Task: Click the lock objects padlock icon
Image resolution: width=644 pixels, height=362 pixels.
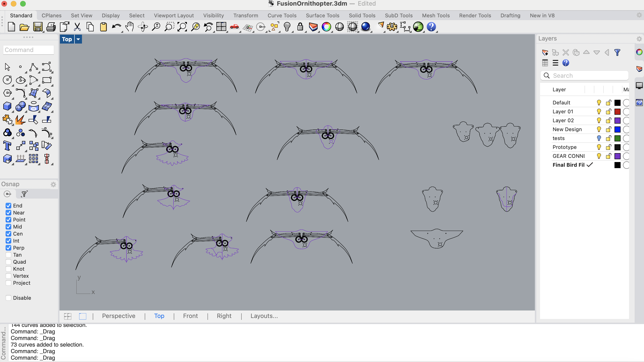Action: point(300,27)
